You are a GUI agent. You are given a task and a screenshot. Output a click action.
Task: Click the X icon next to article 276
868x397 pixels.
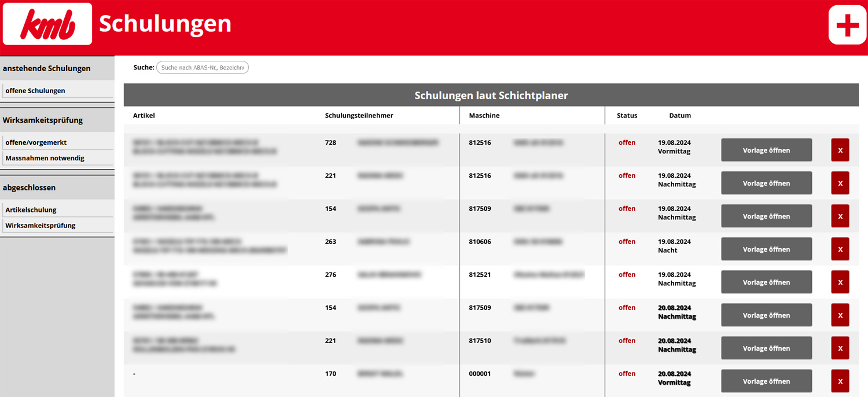tap(840, 282)
